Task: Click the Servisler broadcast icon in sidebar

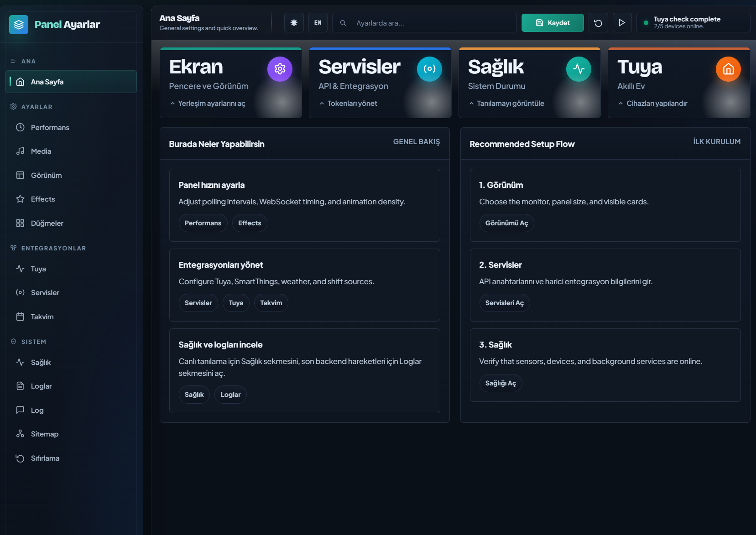Action: point(20,292)
